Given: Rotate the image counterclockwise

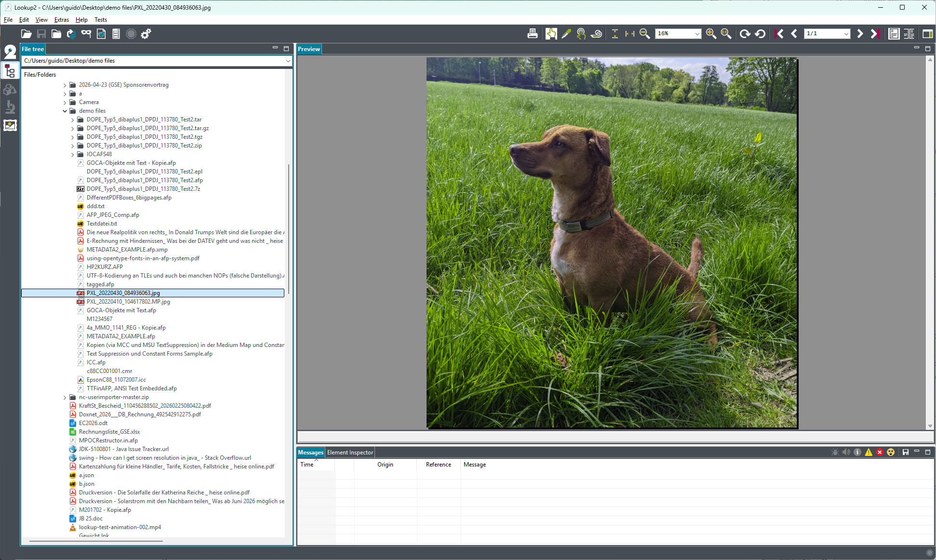Looking at the screenshot, I should (760, 34).
